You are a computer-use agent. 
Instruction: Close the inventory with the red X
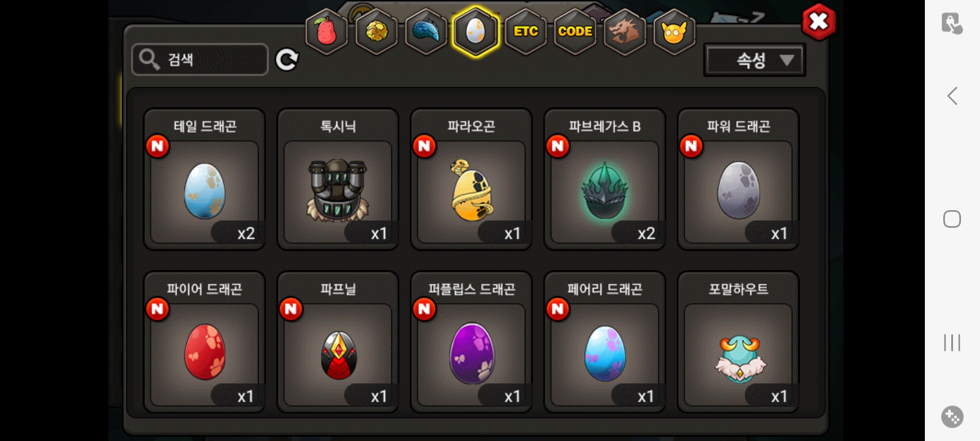pos(818,22)
